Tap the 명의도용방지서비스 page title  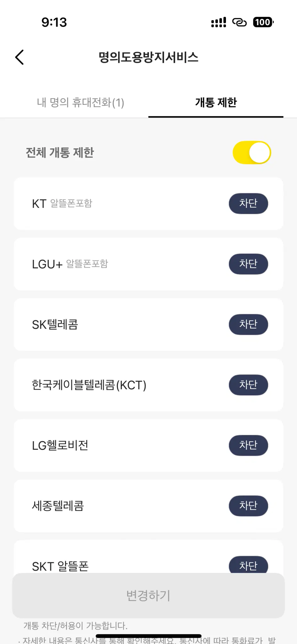(x=148, y=57)
